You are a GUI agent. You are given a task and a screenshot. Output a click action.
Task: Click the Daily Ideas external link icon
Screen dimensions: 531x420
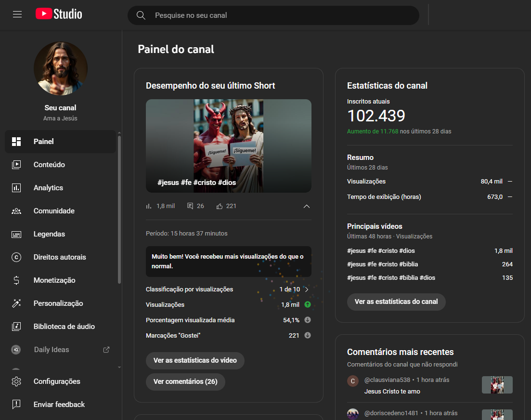click(x=106, y=350)
